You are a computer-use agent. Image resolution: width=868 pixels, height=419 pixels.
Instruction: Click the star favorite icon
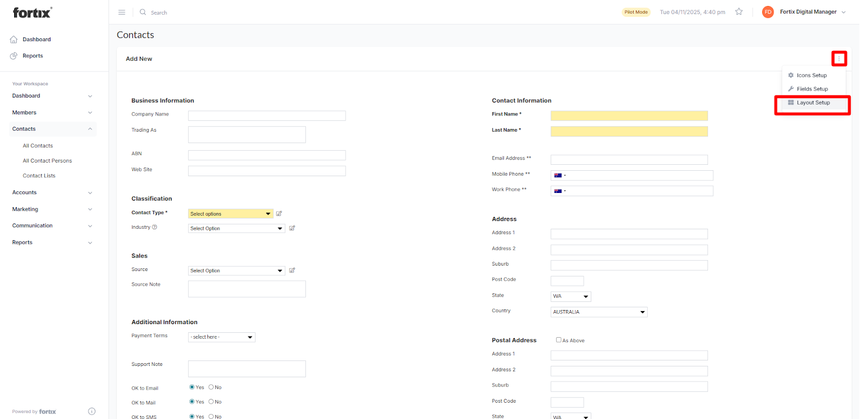click(738, 11)
